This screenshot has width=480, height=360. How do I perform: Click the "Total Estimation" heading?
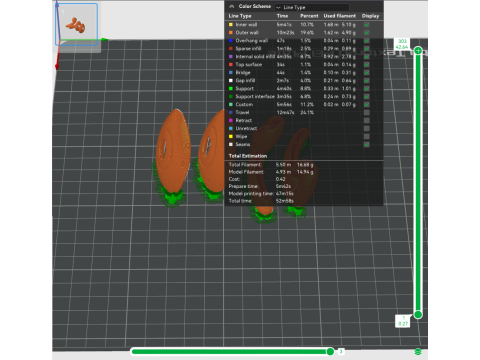pos(248,156)
